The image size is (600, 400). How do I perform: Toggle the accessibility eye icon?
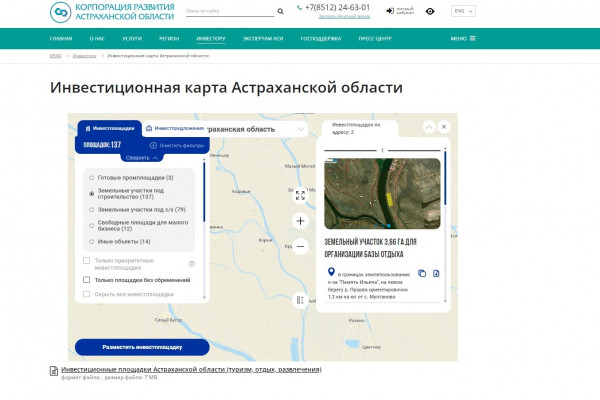point(430,11)
